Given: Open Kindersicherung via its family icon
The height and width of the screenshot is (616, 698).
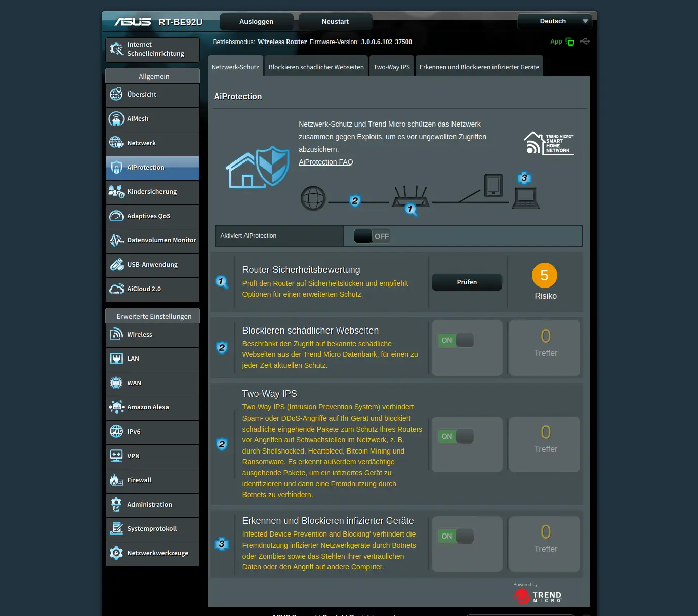Looking at the screenshot, I should 116,192.
